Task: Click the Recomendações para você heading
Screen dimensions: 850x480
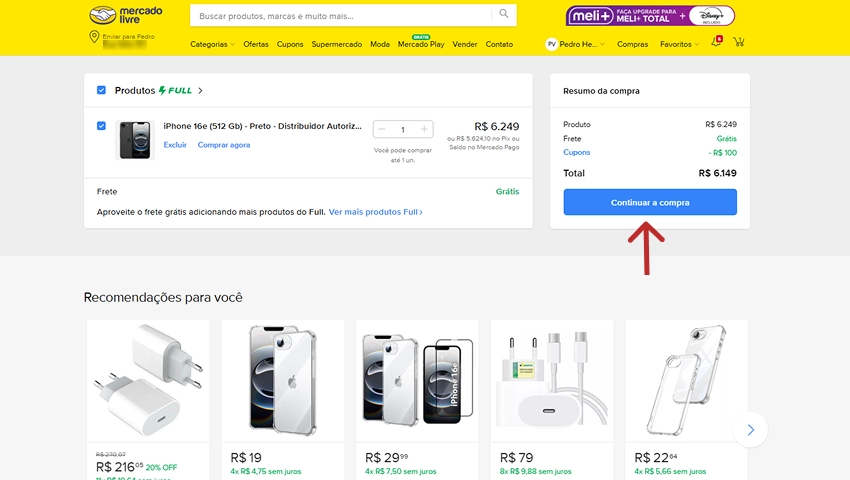Action: pyautogui.click(x=163, y=297)
